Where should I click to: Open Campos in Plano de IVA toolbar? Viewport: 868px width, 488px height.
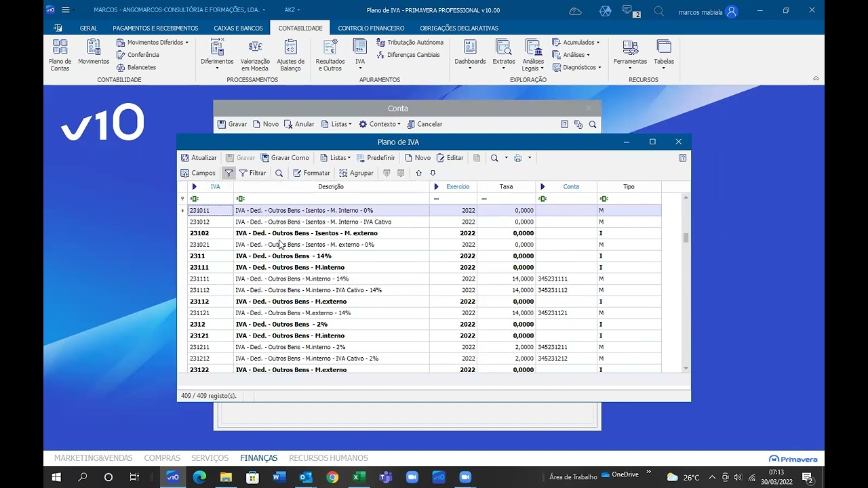(198, 173)
